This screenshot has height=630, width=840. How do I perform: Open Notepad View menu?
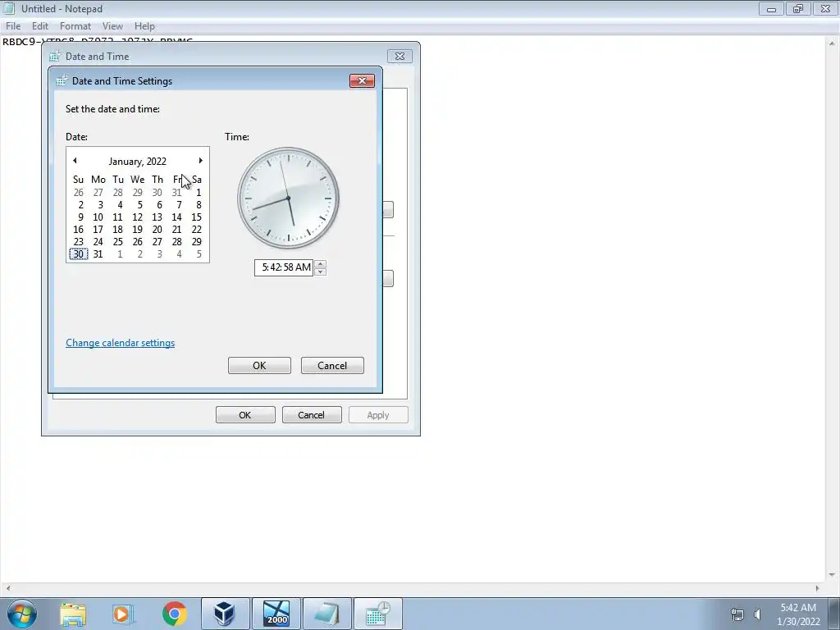[112, 25]
